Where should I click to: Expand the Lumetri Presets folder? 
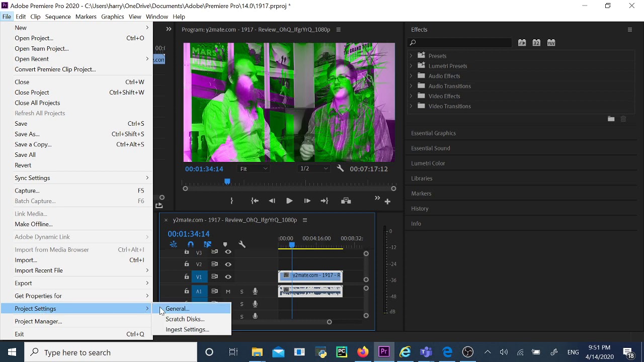pyautogui.click(x=411, y=66)
